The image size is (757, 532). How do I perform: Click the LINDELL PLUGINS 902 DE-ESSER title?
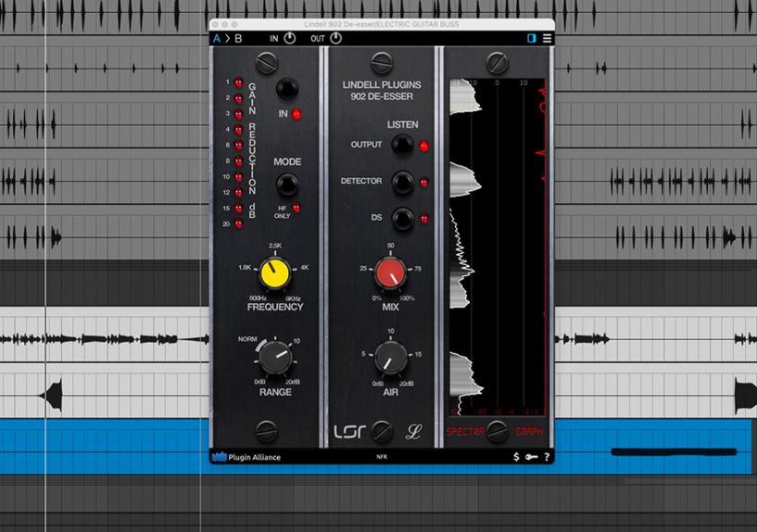[382, 91]
